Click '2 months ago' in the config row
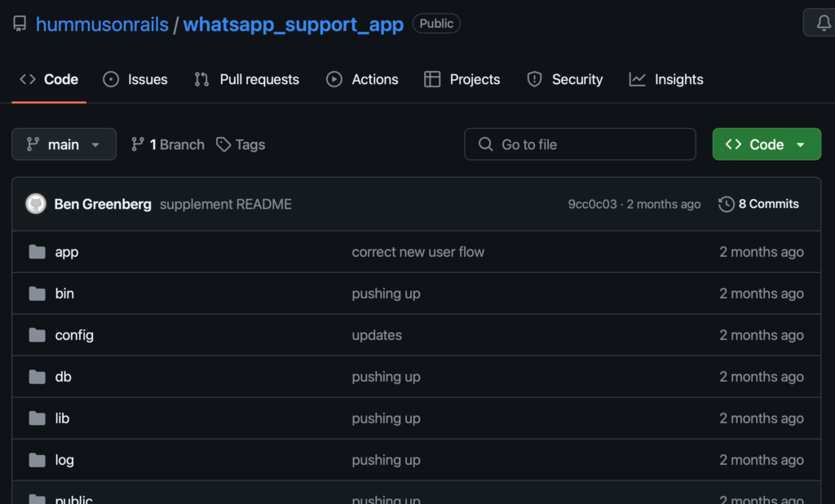Viewport: 835px width, 504px height. (762, 335)
